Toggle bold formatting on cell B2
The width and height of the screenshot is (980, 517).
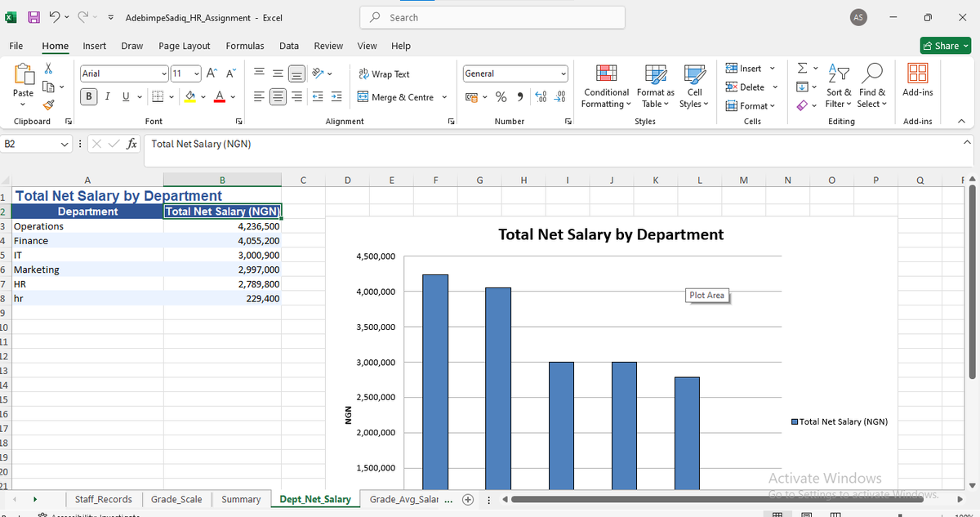pos(88,96)
